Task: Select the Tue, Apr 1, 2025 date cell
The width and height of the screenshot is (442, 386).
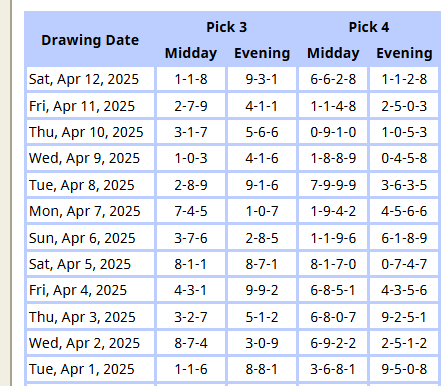Action: click(x=90, y=369)
